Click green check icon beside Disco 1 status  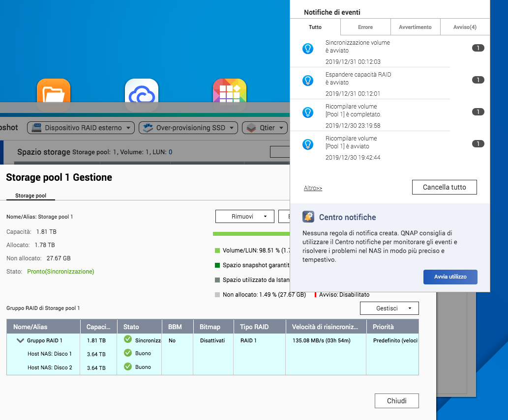(128, 353)
